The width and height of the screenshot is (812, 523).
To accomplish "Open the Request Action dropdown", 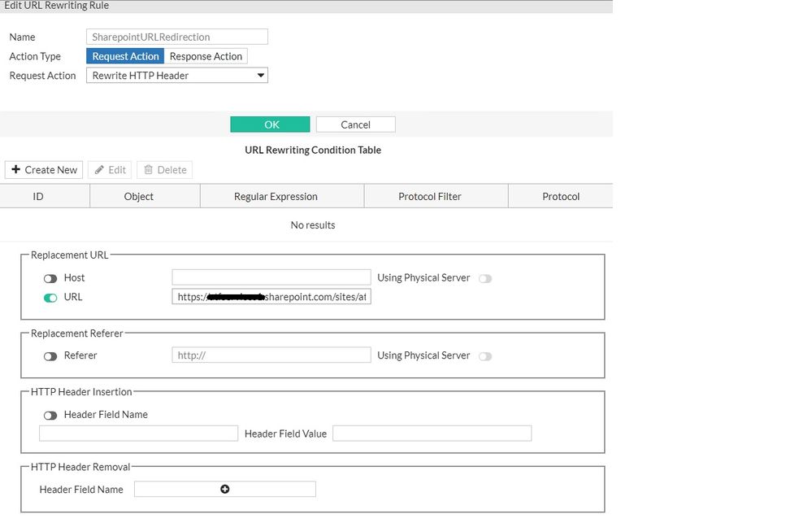I will click(x=177, y=76).
